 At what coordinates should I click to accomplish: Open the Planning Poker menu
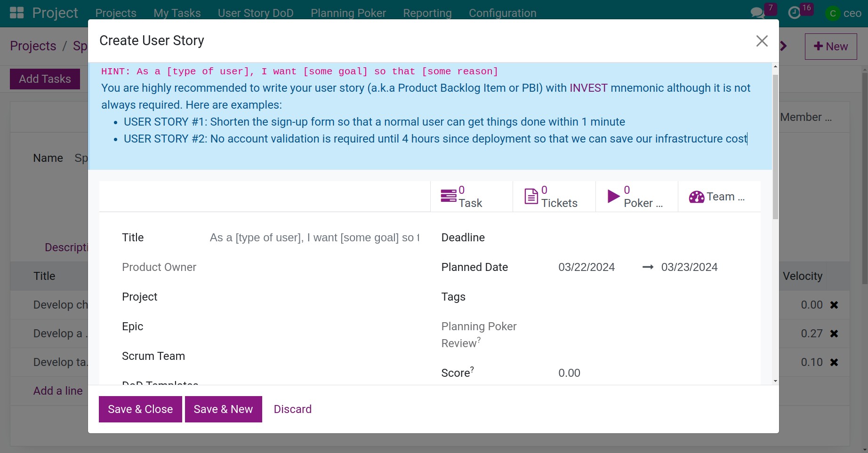point(348,13)
